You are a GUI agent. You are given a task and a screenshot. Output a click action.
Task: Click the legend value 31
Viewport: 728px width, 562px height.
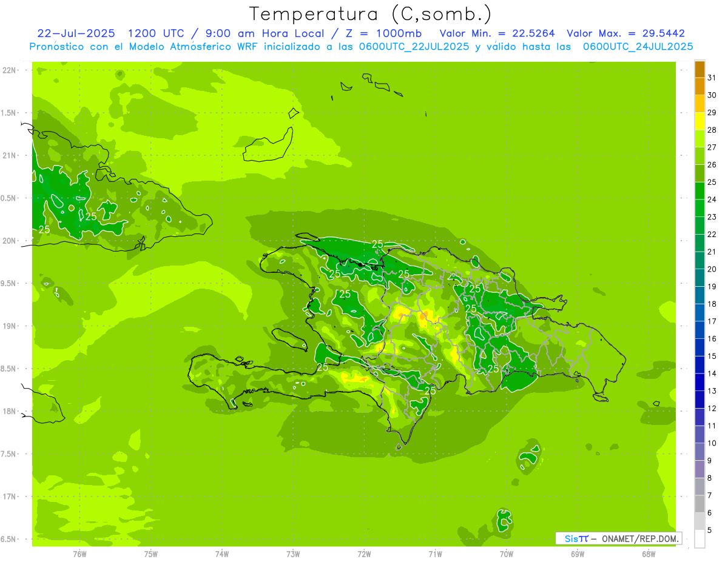pos(712,78)
